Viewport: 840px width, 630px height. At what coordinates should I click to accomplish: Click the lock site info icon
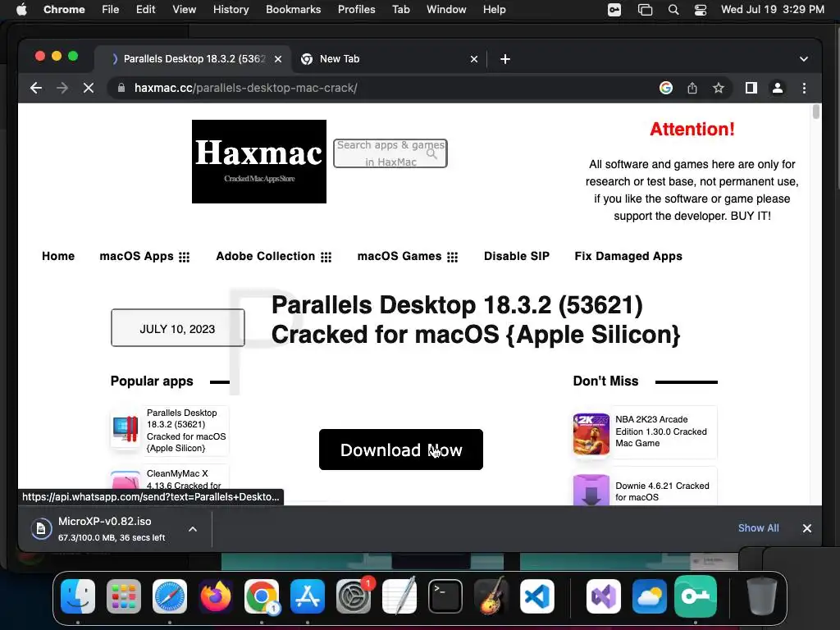(x=121, y=88)
